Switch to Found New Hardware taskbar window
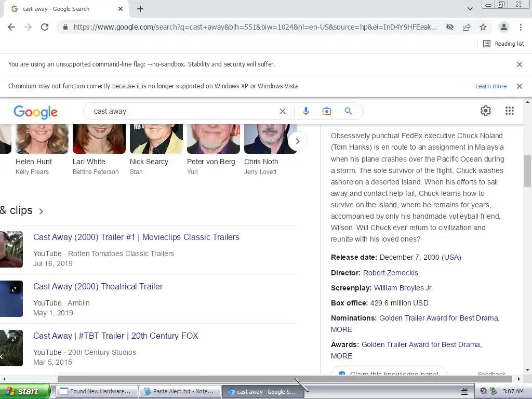Screen dimensions: 532x399 pyautogui.click(x=97, y=392)
